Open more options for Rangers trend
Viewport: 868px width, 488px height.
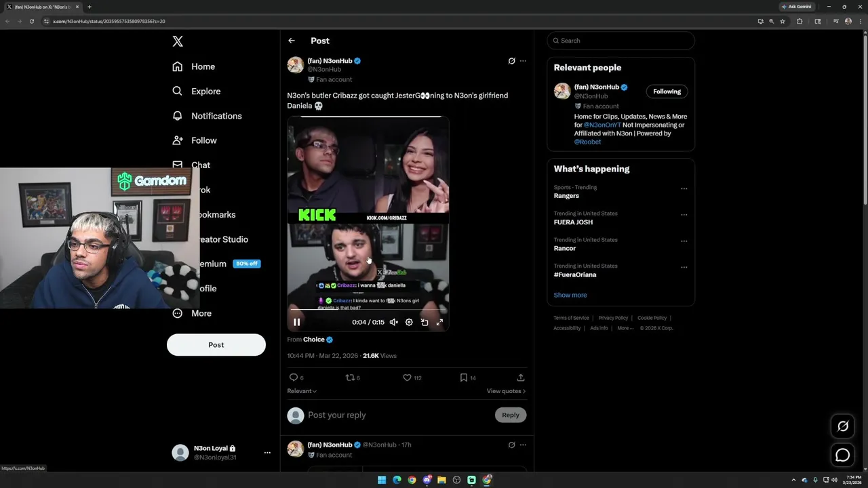[x=684, y=188]
